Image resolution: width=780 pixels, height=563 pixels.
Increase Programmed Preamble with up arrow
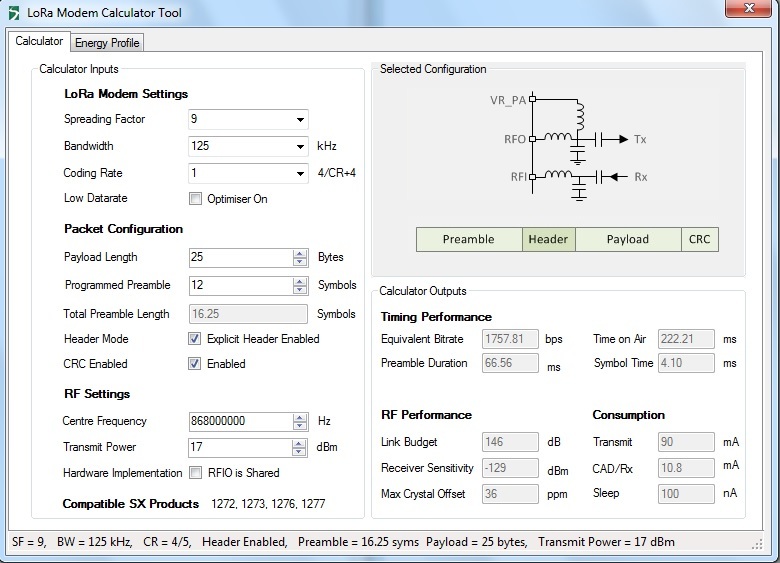[300, 281]
